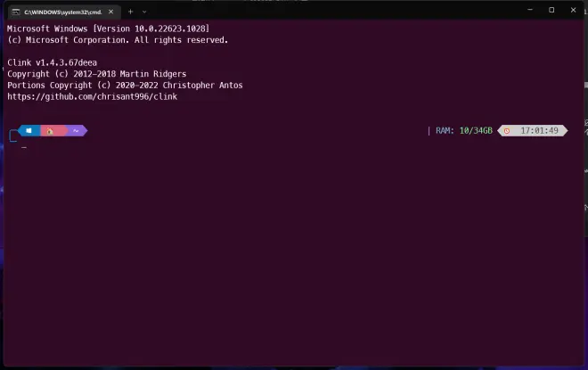
Task: Click the Windows logo prompt segment
Action: 29,130
